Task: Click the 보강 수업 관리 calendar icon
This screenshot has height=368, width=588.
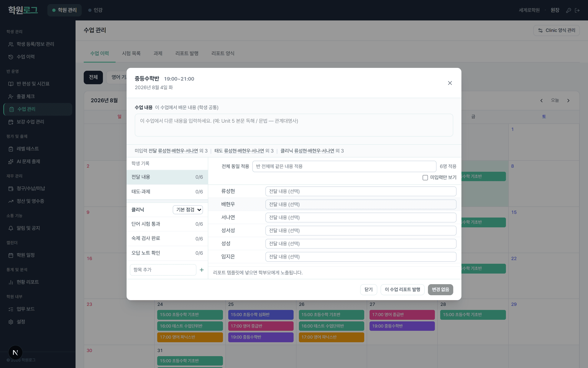Action: pyautogui.click(x=11, y=122)
